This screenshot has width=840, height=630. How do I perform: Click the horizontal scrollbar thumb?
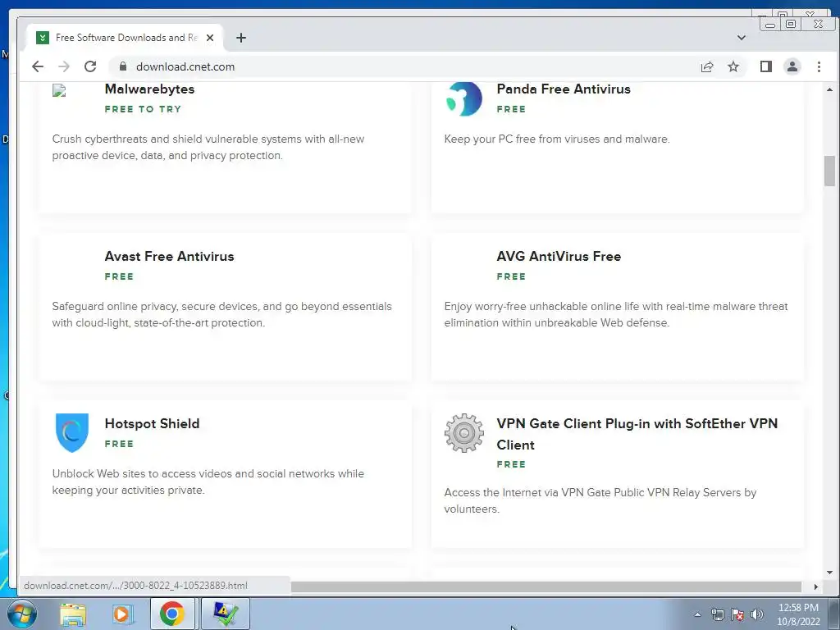click(546, 587)
